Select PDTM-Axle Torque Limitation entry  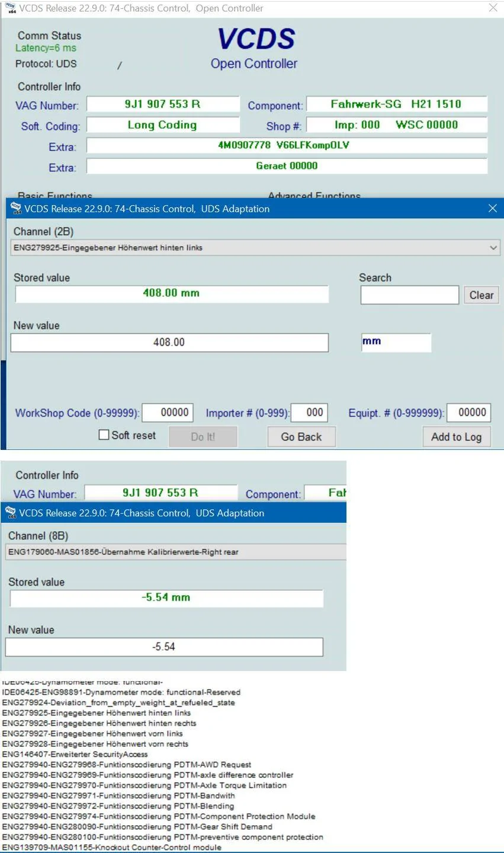145,785
